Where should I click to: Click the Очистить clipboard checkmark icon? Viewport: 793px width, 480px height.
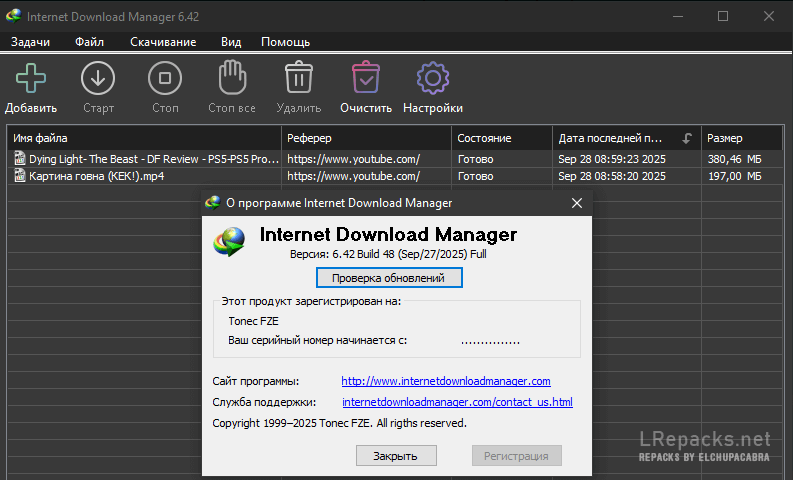[366, 77]
